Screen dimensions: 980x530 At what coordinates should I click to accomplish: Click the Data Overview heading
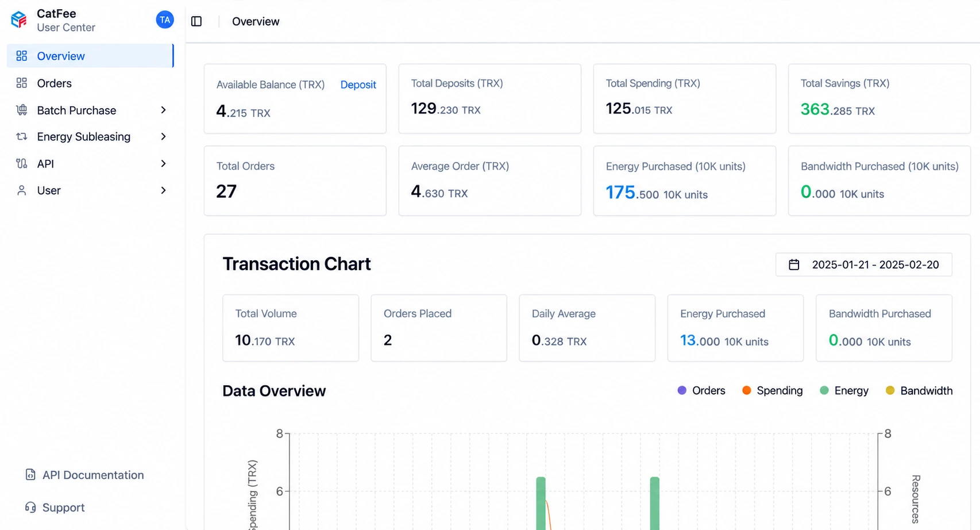(x=274, y=391)
